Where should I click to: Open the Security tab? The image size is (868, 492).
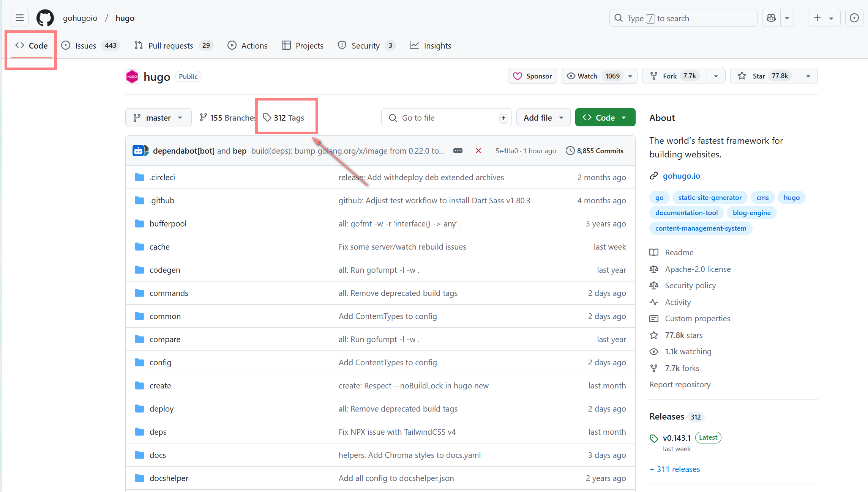367,46
